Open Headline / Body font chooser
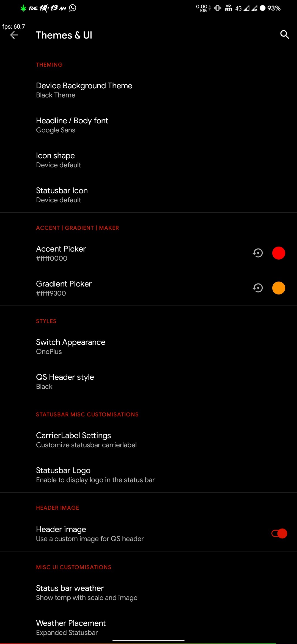Viewport: 297px width, 644px height. coord(72,125)
